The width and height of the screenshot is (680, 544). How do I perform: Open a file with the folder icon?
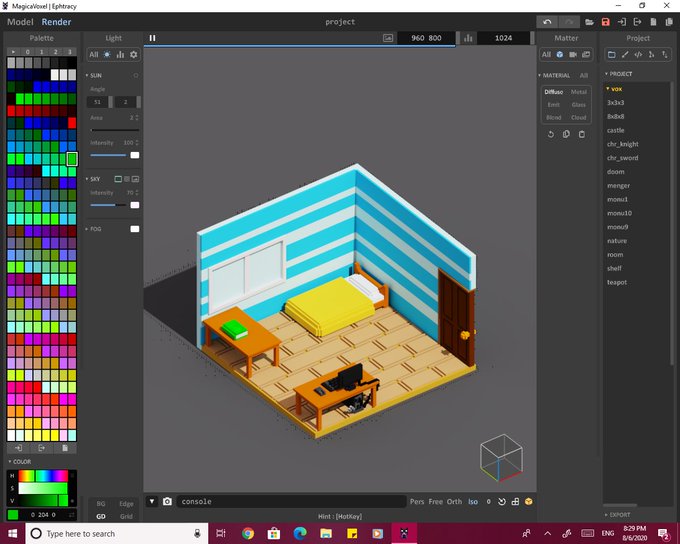click(590, 21)
